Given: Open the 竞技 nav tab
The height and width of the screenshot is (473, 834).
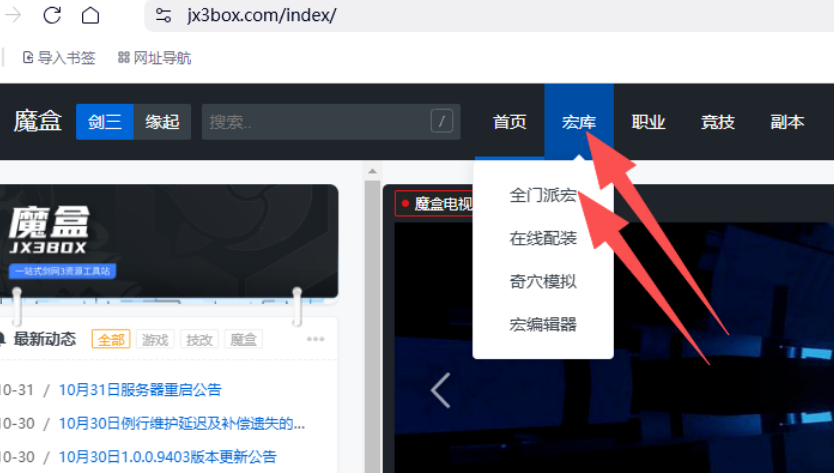Looking at the screenshot, I should 718,122.
